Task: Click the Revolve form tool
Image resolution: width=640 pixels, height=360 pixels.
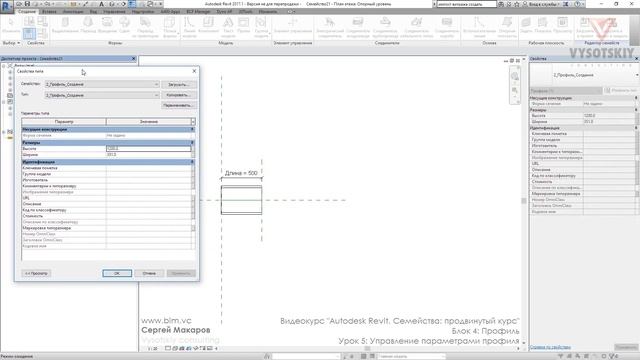Action: point(107,25)
